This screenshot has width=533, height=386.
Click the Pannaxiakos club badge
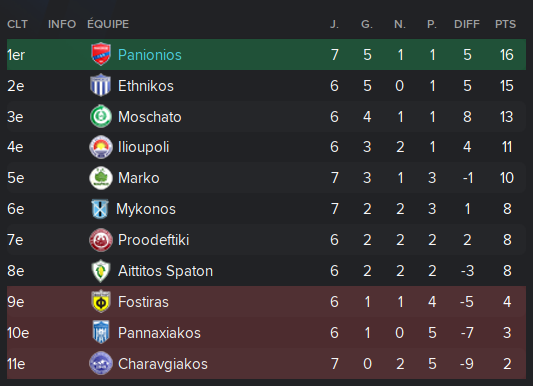[101, 332]
